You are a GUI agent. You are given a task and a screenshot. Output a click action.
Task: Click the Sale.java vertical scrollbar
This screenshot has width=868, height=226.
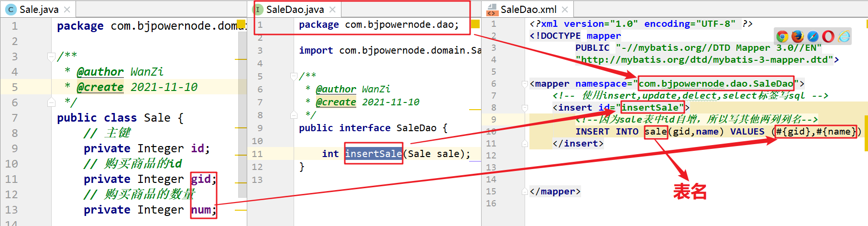point(242,115)
